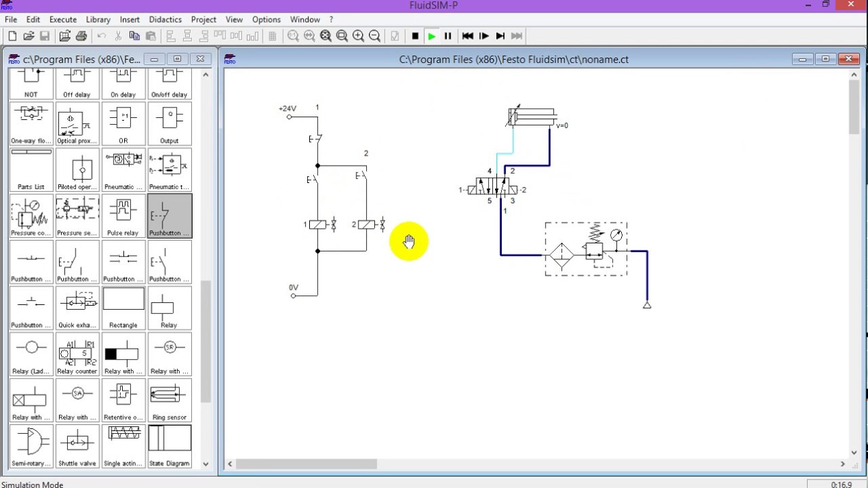Open the Didactics menu
Image resolution: width=868 pixels, height=488 pixels.
(165, 20)
